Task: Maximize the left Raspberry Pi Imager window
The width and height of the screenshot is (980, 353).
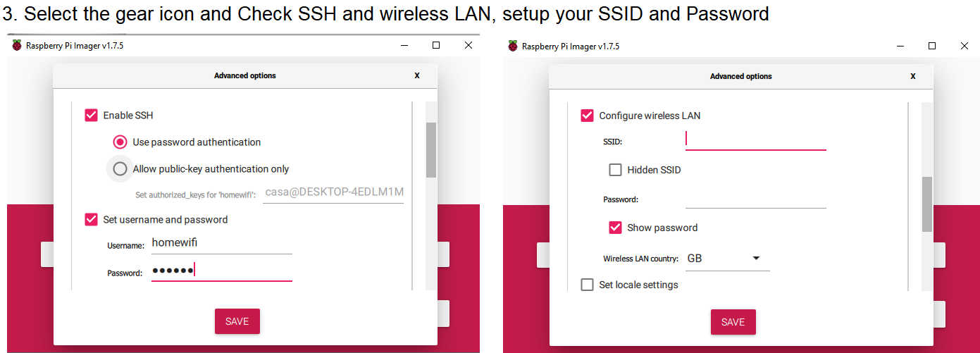Action: tap(436, 45)
